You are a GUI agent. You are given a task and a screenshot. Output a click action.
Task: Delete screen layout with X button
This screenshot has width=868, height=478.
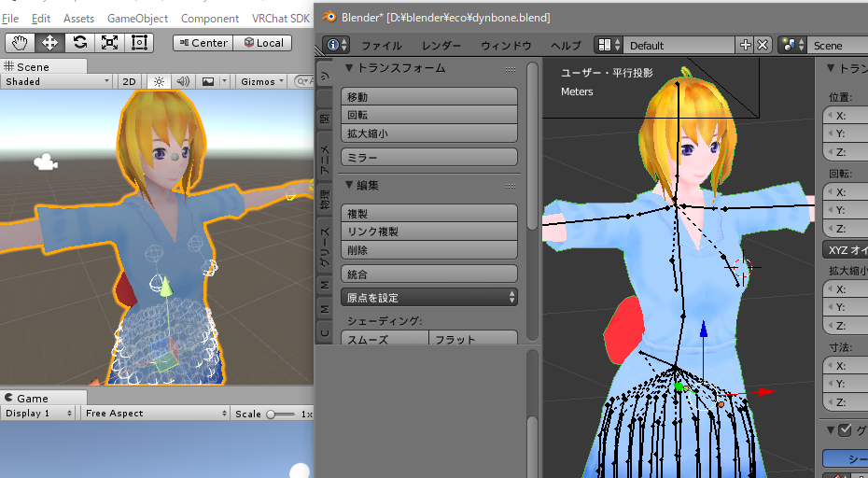point(763,45)
